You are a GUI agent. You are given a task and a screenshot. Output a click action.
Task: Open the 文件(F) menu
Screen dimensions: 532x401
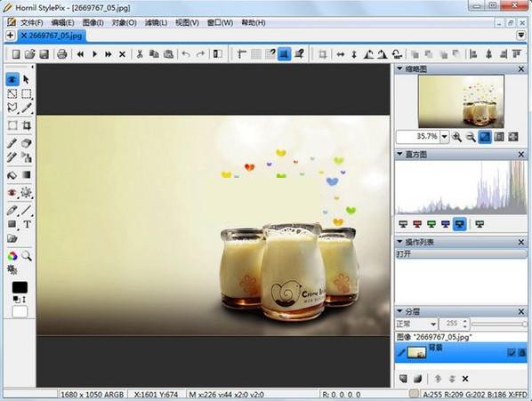31,23
